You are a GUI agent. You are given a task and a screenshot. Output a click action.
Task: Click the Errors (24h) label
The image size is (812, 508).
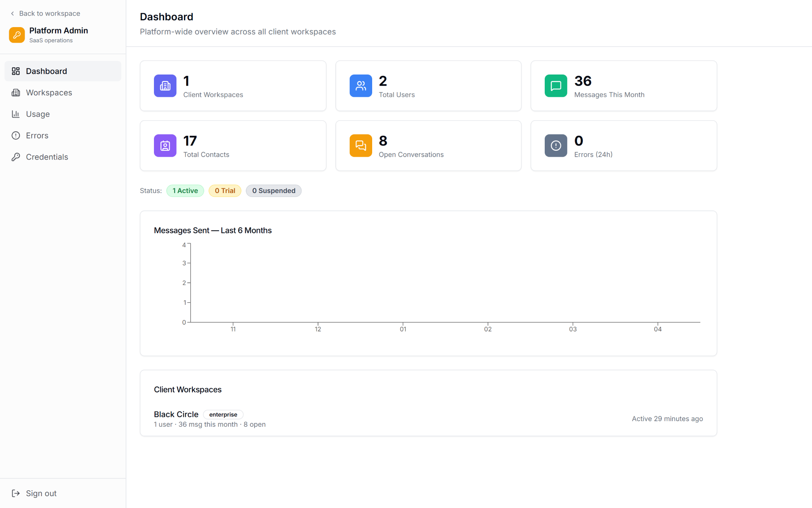point(593,155)
